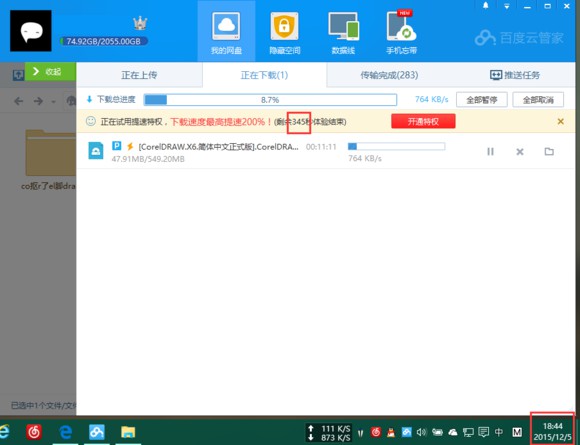Viewport: 580px width, 445px height.
Task: Click the smiley face icon in the banner
Action: coord(91,121)
